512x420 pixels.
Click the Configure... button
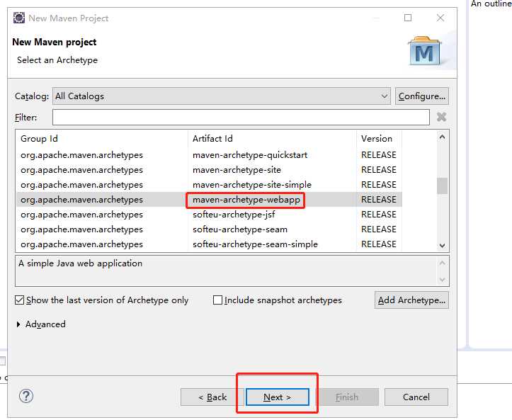pos(422,96)
